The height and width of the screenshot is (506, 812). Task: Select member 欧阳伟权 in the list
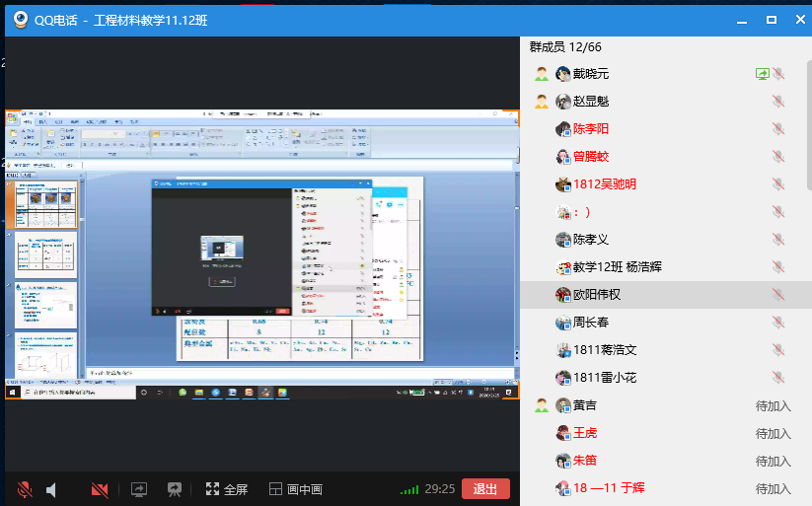[x=597, y=294]
